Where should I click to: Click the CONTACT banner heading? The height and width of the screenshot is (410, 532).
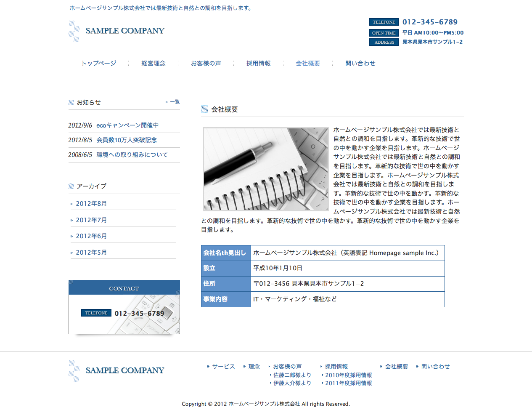pyautogui.click(x=124, y=288)
